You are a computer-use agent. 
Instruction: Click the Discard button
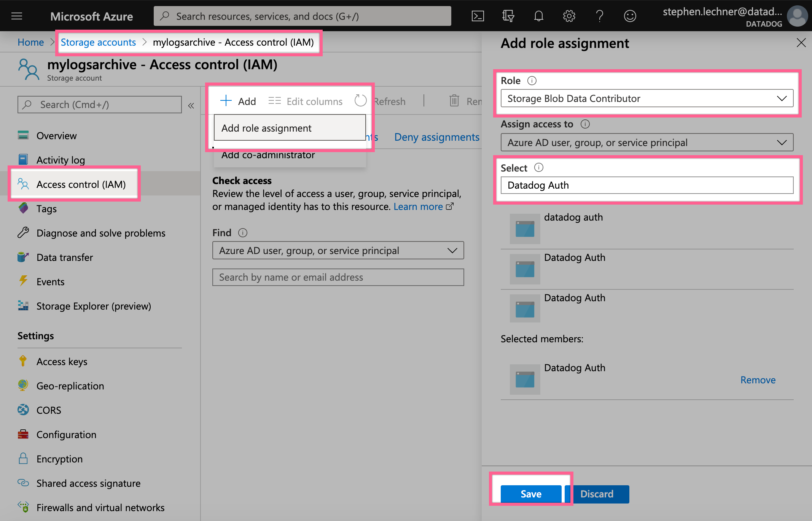click(597, 494)
